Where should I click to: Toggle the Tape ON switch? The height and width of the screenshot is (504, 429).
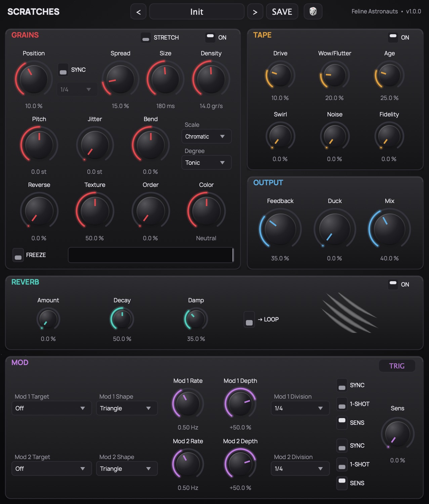[x=393, y=38]
